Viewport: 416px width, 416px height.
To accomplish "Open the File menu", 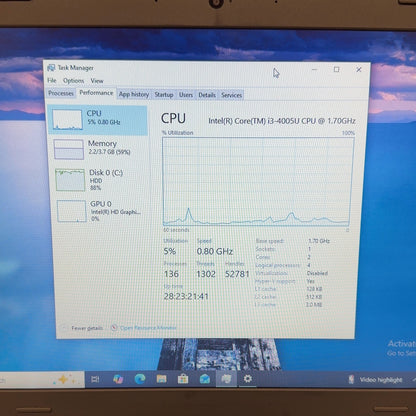I will 52,80.
